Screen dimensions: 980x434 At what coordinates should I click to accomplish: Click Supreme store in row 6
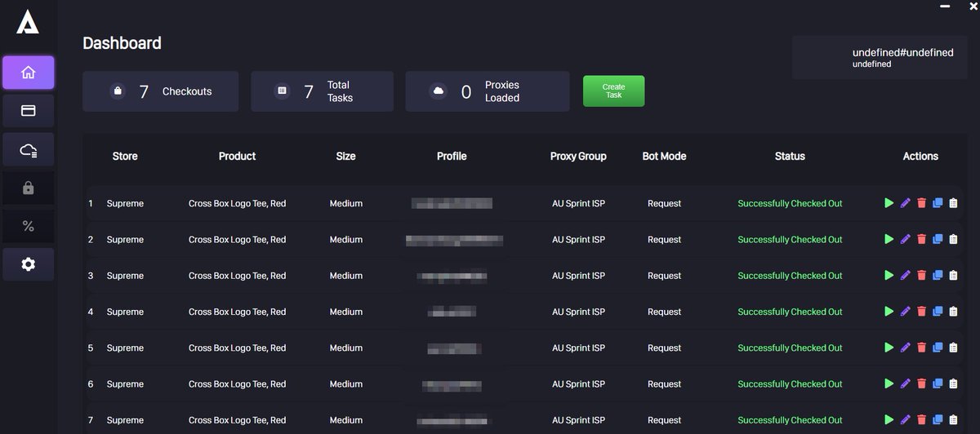point(125,383)
